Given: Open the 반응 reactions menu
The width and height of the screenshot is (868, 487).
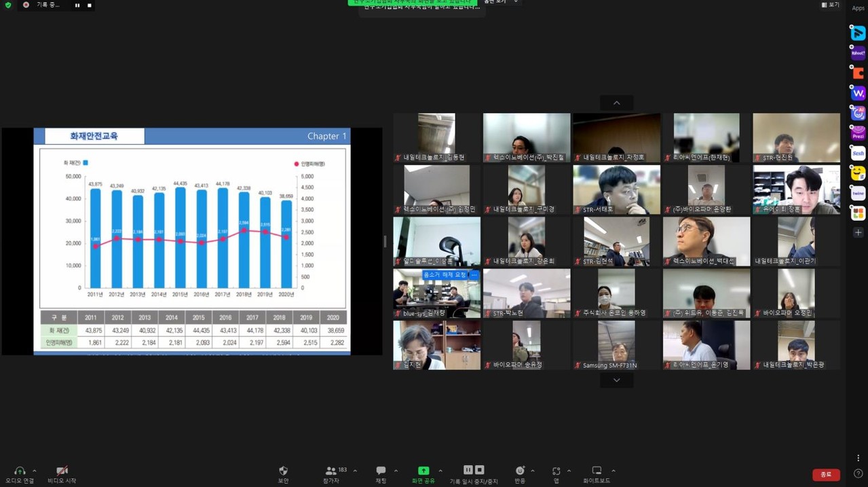Looking at the screenshot, I should [520, 475].
